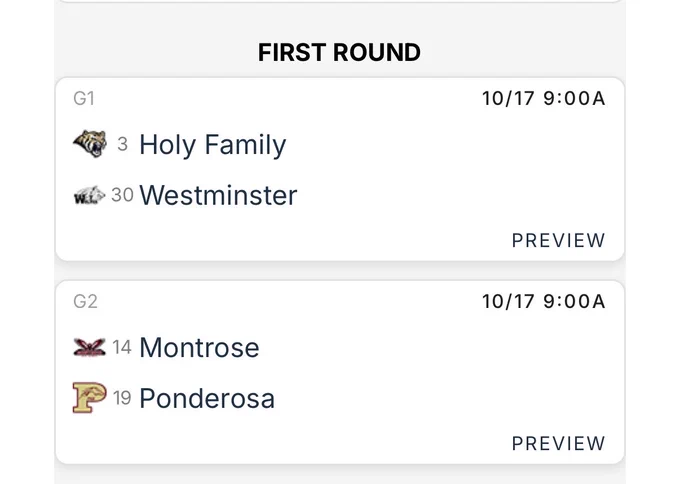Click the FIRST ROUND heading
This screenshot has height=484, width=680.
coord(340,52)
